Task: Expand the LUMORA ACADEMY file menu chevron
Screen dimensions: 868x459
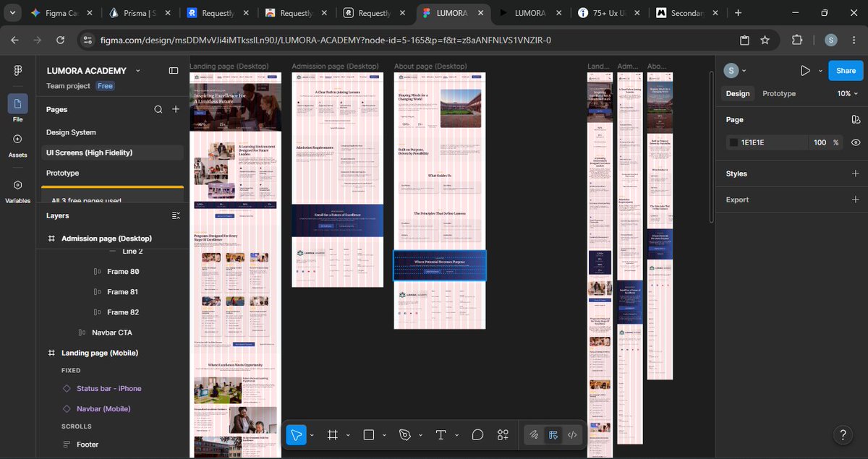Action: tap(138, 70)
